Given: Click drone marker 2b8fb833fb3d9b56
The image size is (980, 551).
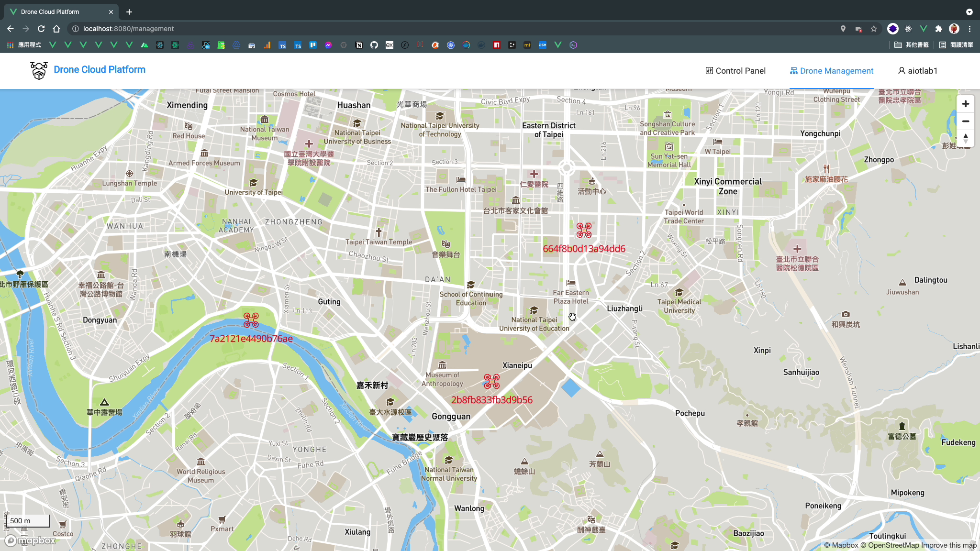Looking at the screenshot, I should tap(491, 381).
